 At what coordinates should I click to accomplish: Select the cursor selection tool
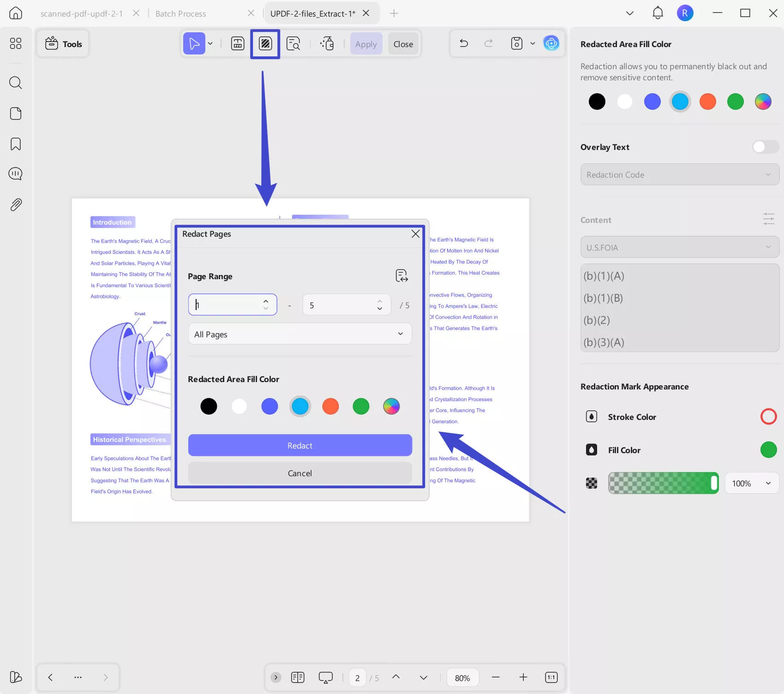click(x=194, y=44)
